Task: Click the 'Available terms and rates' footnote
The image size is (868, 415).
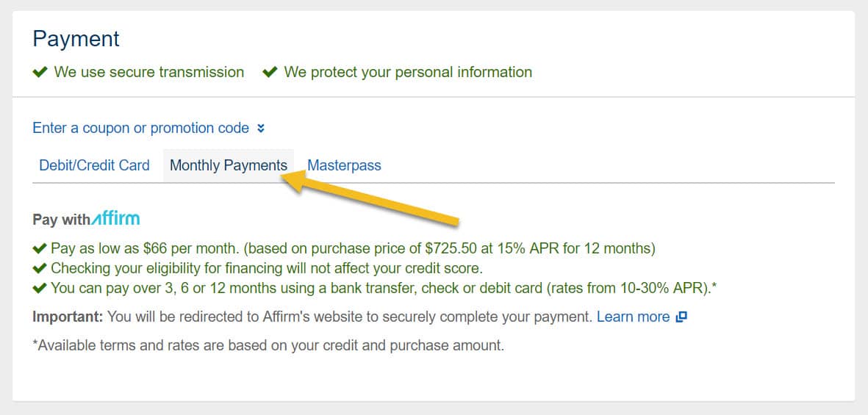Action: point(268,346)
